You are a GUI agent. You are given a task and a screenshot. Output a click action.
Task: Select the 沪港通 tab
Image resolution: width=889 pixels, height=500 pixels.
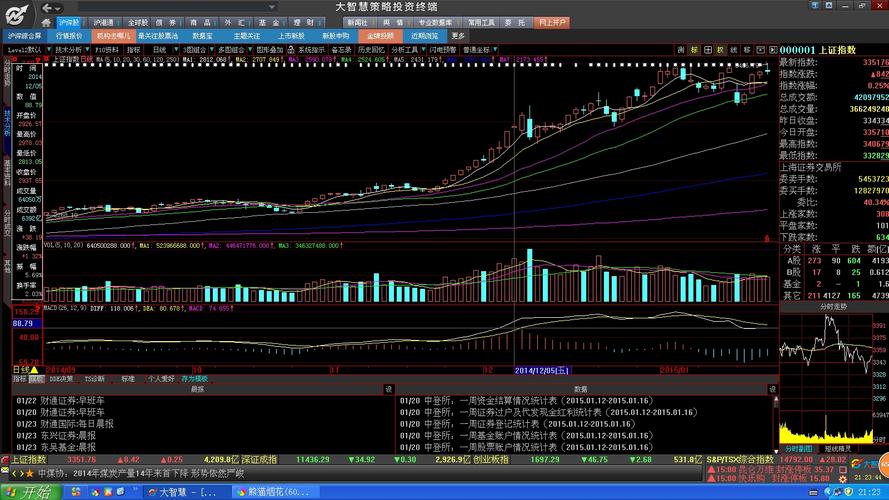(x=103, y=23)
